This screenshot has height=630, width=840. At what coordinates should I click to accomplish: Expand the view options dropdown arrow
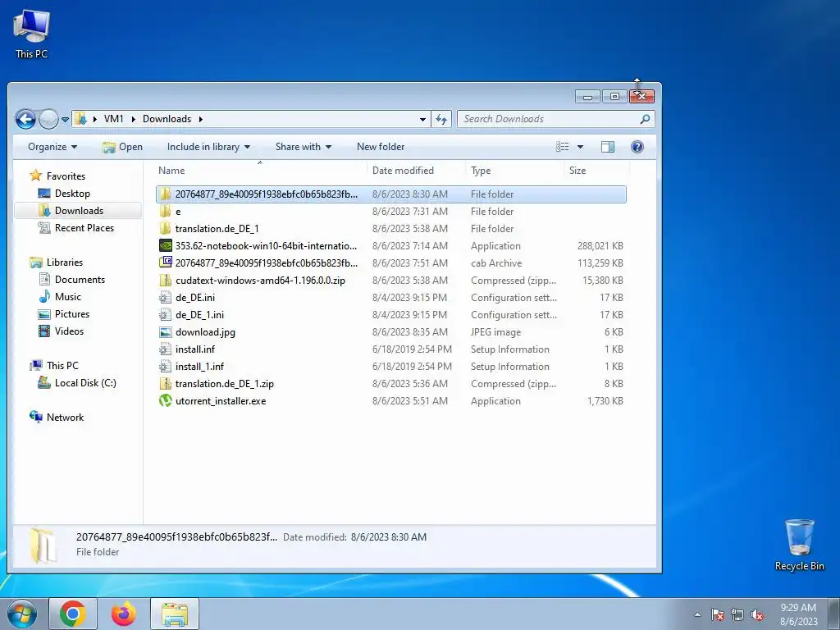580,147
